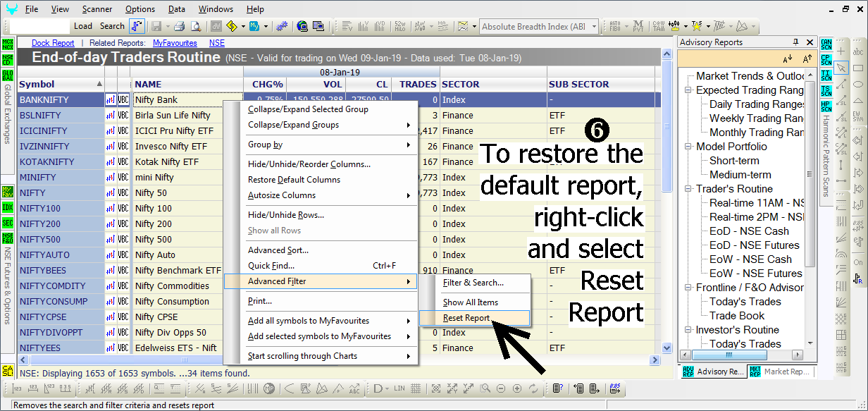Collapse the Frontline / F&O Advisor node
Viewport: 868px width, 411px height.
(688, 288)
